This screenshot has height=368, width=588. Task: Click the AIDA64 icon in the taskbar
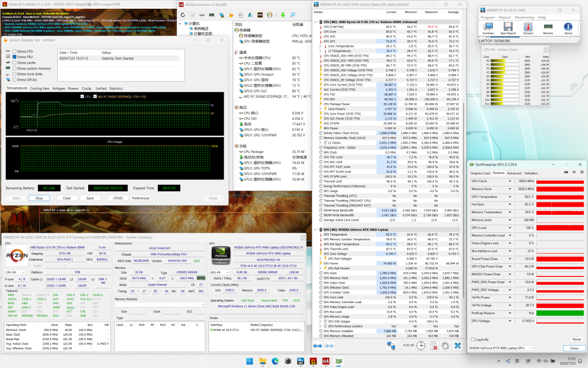pyautogui.click(x=326, y=361)
